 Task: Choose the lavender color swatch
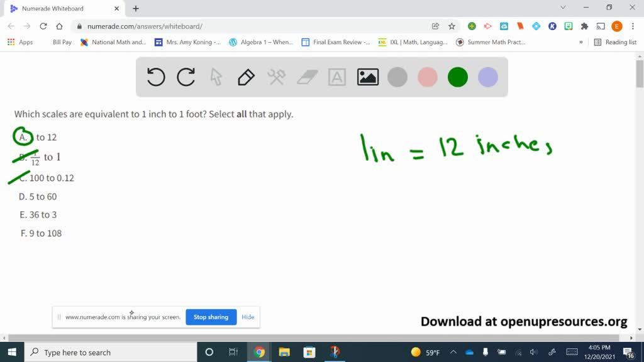pyautogui.click(x=488, y=77)
